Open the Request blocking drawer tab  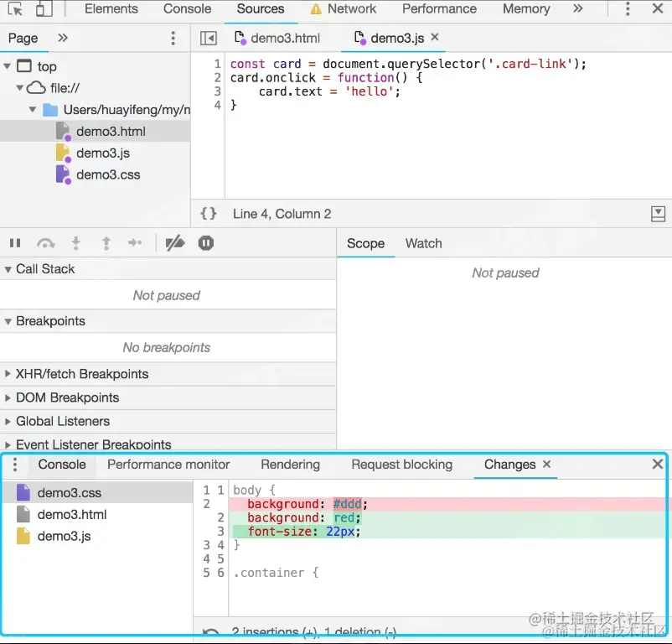pos(401,465)
